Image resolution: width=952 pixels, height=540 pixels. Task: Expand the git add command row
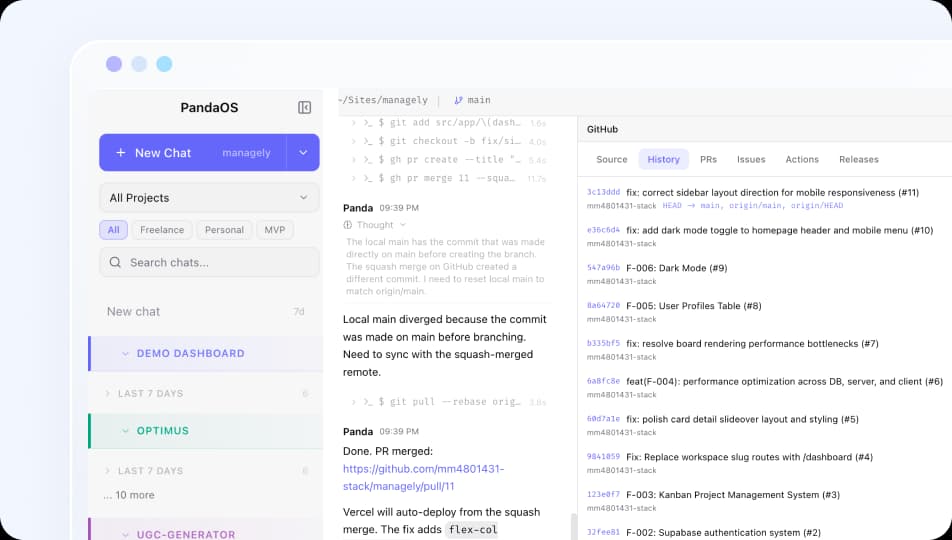point(448,123)
